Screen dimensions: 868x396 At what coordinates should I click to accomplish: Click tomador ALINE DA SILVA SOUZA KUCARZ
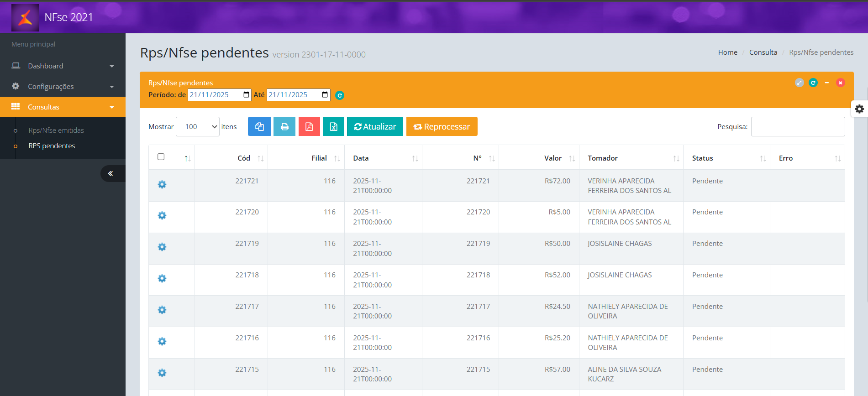[x=624, y=374]
